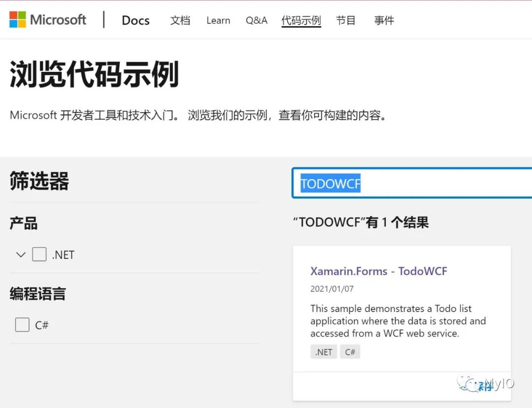Screen dimensions: 532x408
Task: Click the 2021/01/07 date on the card
Action: click(332, 289)
